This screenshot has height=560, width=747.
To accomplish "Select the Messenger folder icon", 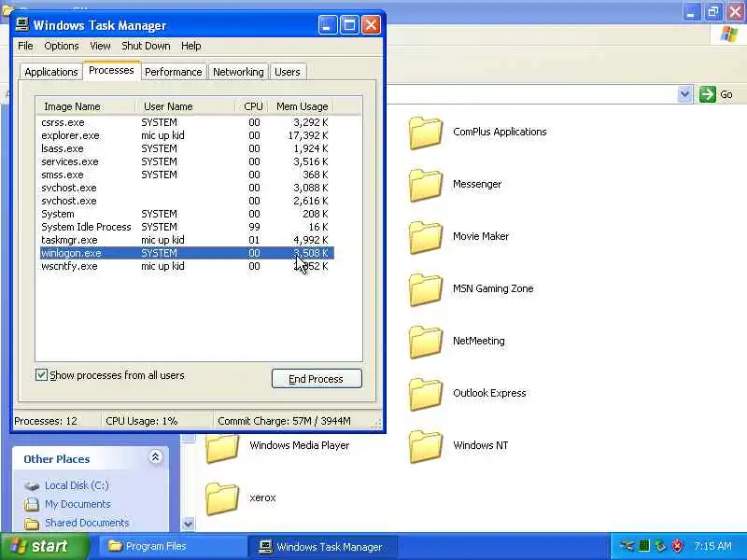I will (426, 185).
